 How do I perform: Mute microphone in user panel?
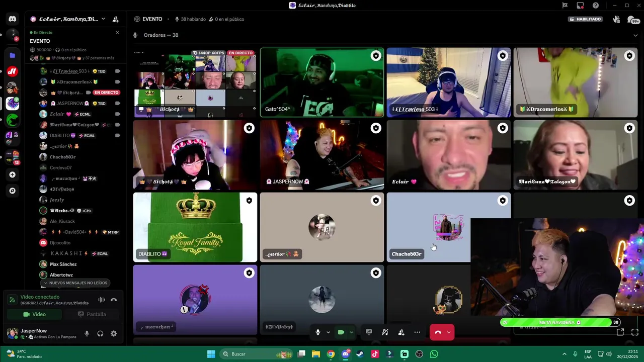[87, 333]
